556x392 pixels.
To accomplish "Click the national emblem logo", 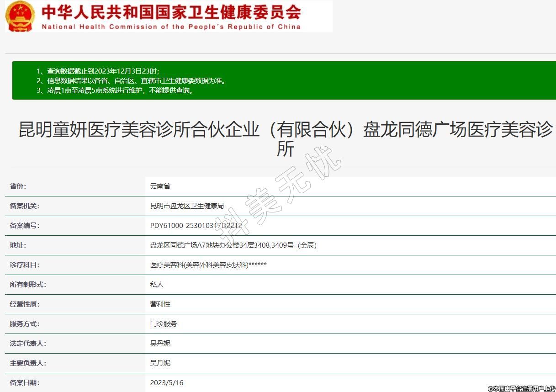I will [x=20, y=16].
